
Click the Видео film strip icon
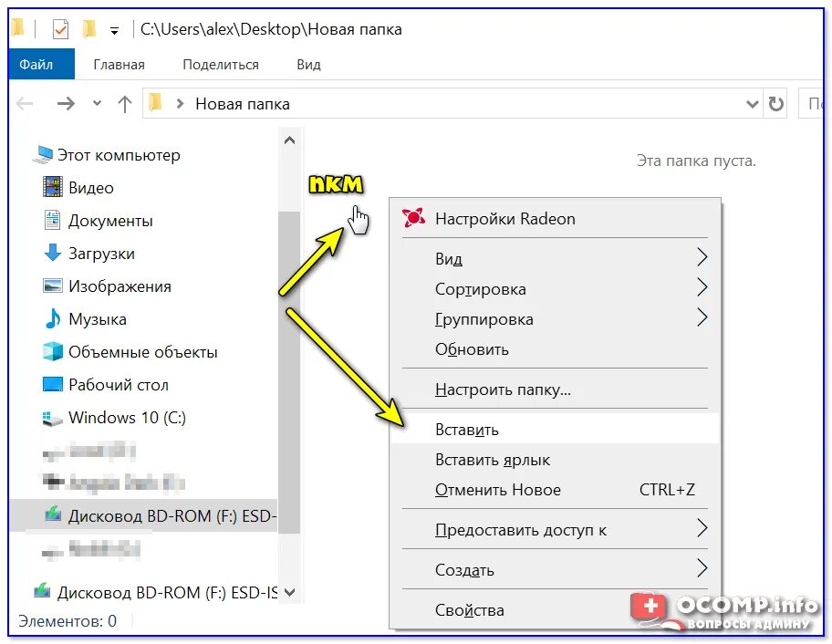click(x=53, y=187)
